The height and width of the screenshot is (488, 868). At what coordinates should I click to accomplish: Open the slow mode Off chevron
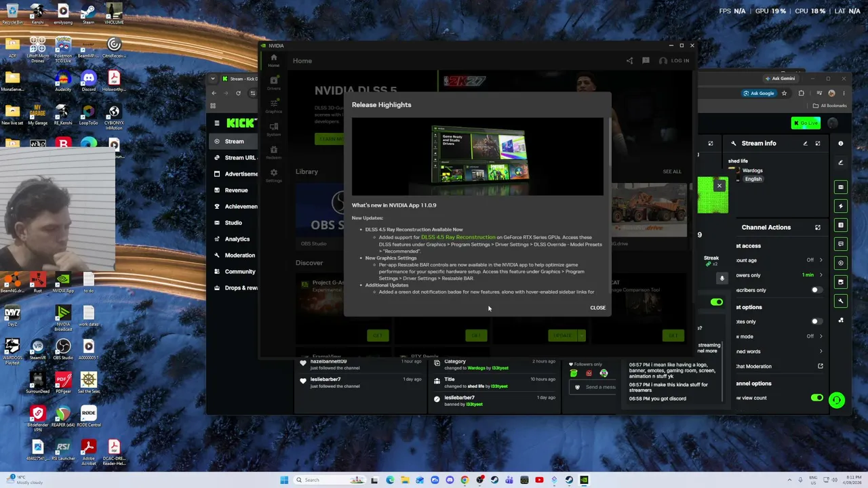821,336
